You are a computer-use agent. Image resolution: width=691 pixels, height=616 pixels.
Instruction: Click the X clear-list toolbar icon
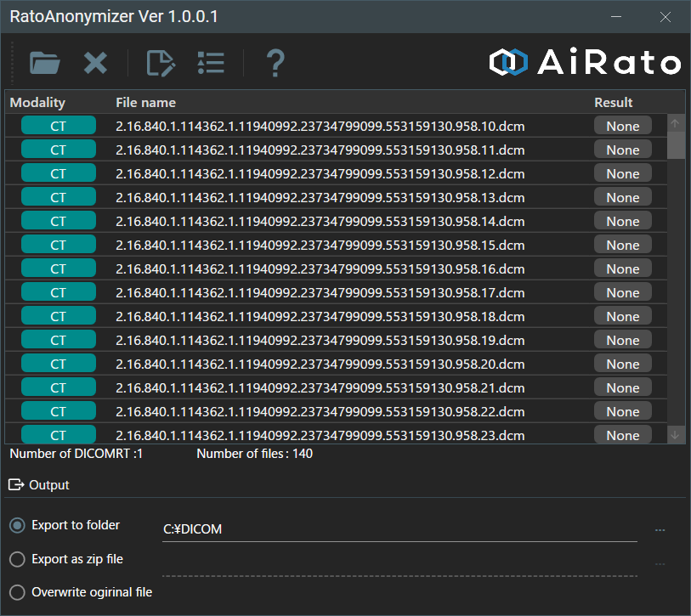point(95,63)
